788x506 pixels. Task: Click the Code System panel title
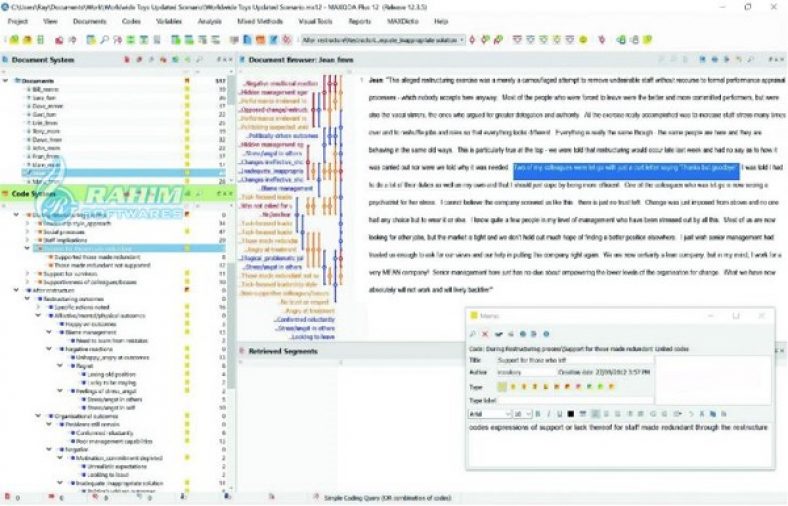(33, 194)
